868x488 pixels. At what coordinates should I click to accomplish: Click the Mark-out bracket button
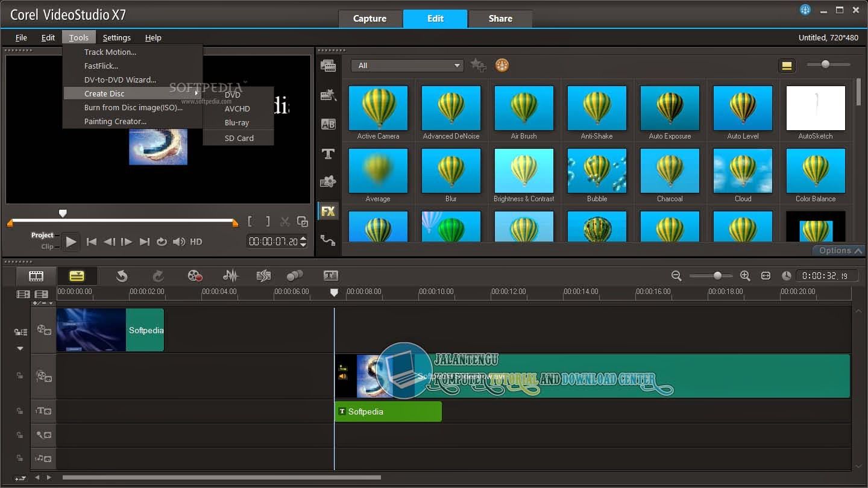point(268,222)
